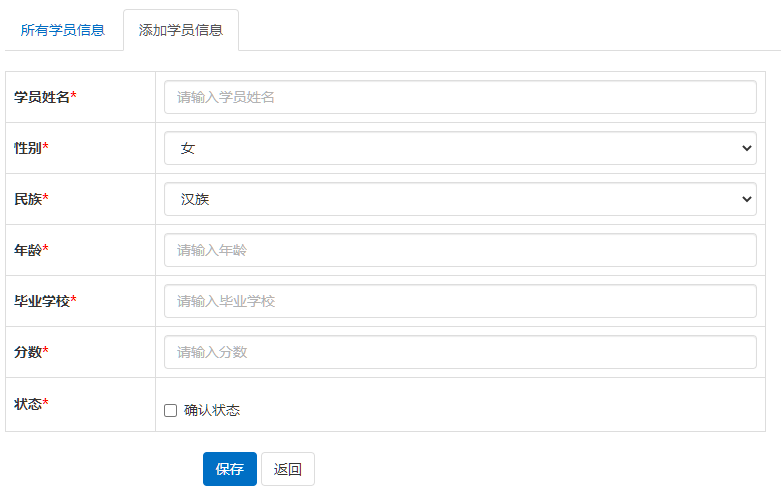Focus the 分数 input field

click(460, 352)
